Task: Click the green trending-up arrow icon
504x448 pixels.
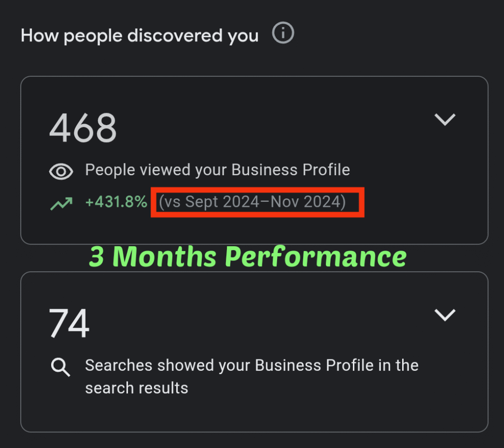Action: point(61,202)
